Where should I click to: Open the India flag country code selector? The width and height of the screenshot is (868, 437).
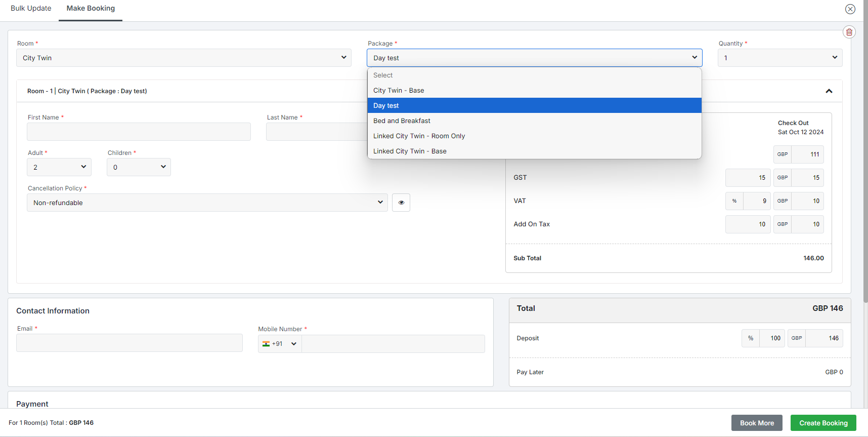click(280, 344)
